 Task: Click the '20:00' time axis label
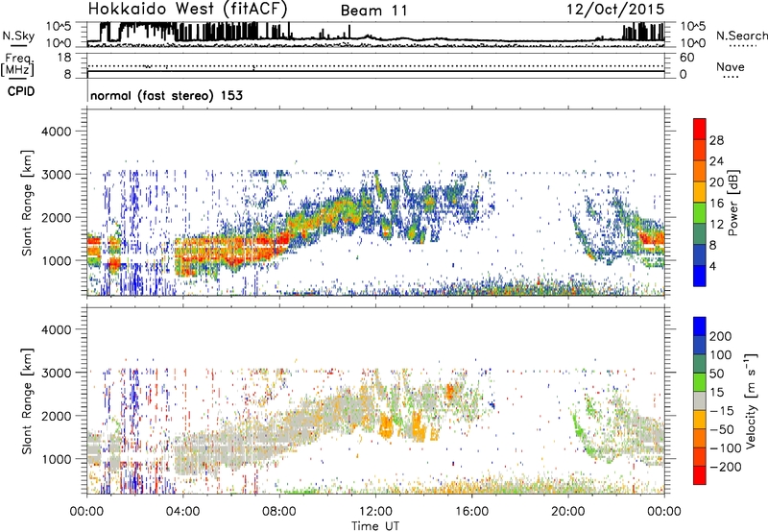[568, 512]
